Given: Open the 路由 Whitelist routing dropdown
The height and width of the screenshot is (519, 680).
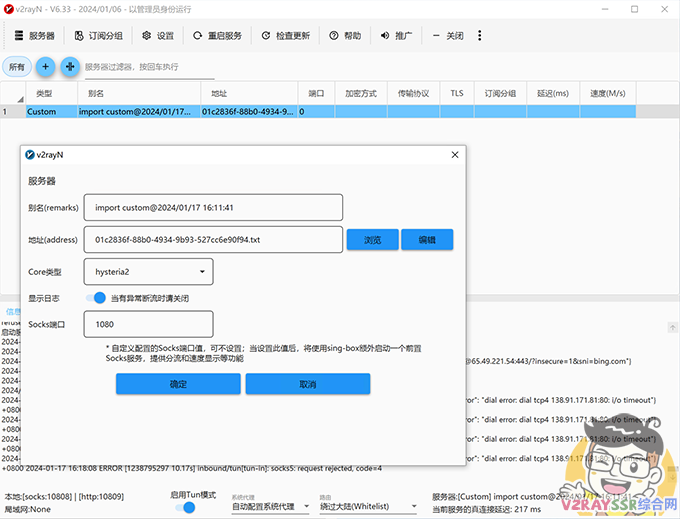Looking at the screenshot, I should pos(368,506).
